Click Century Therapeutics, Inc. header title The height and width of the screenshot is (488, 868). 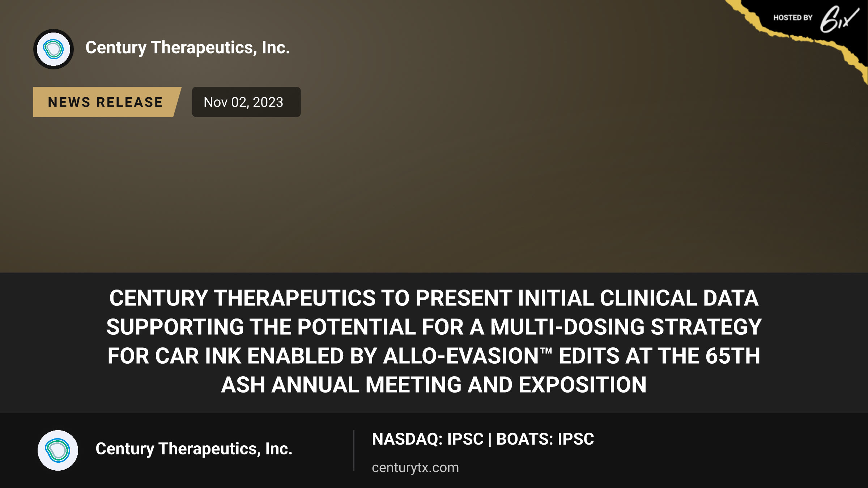pyautogui.click(x=188, y=48)
